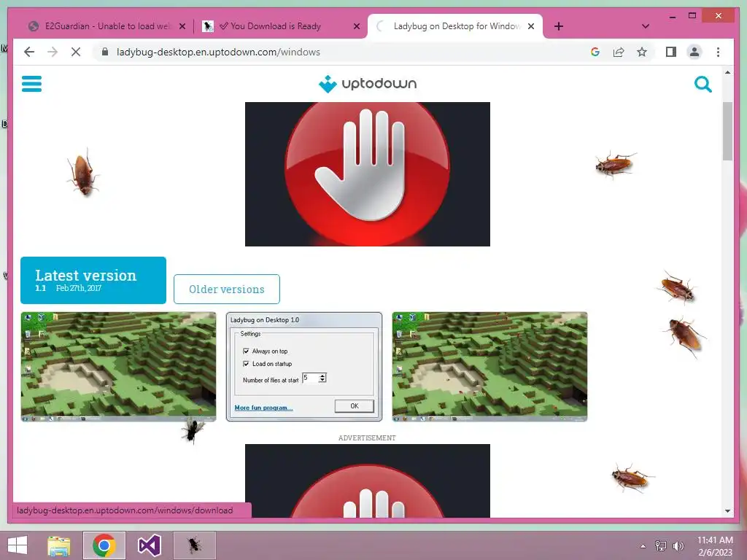The height and width of the screenshot is (560, 747).
Task: Open the first Minecraft desktop screenshot
Action: 118,367
